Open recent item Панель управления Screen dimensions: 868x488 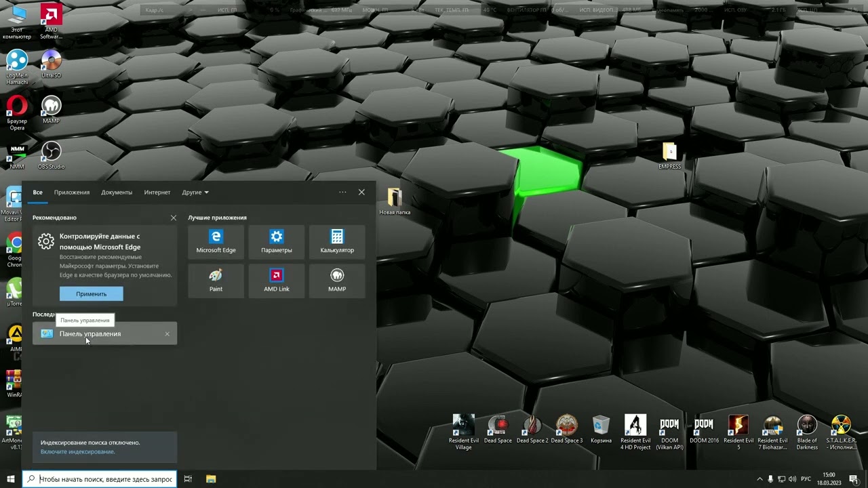click(x=104, y=333)
